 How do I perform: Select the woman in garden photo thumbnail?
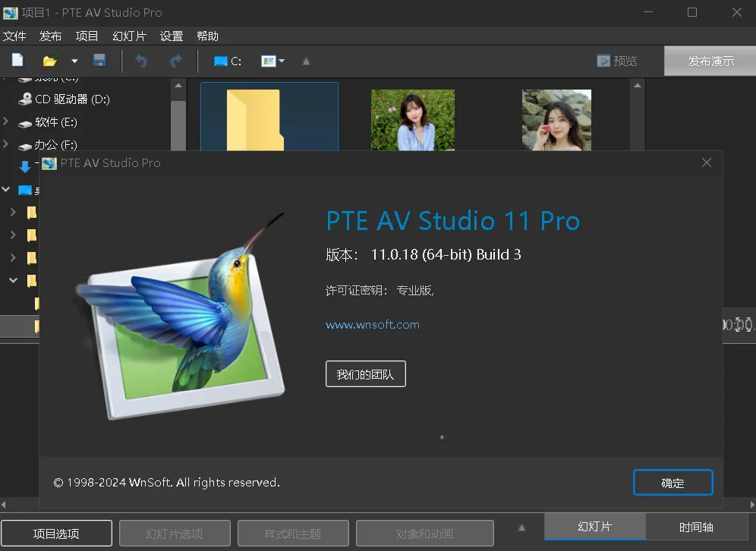coord(413,120)
